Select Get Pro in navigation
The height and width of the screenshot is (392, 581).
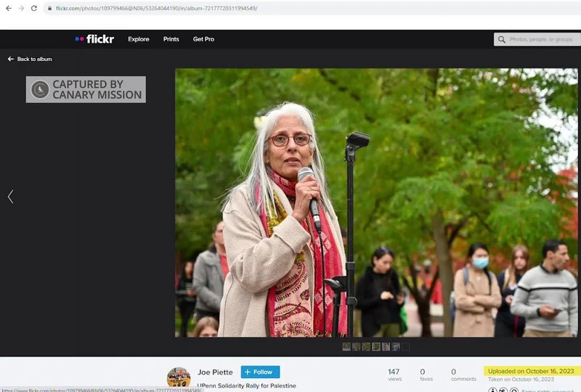(203, 39)
